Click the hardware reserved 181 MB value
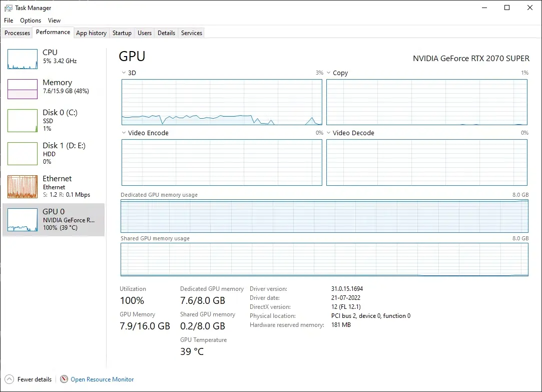The width and height of the screenshot is (542, 392). coord(341,324)
